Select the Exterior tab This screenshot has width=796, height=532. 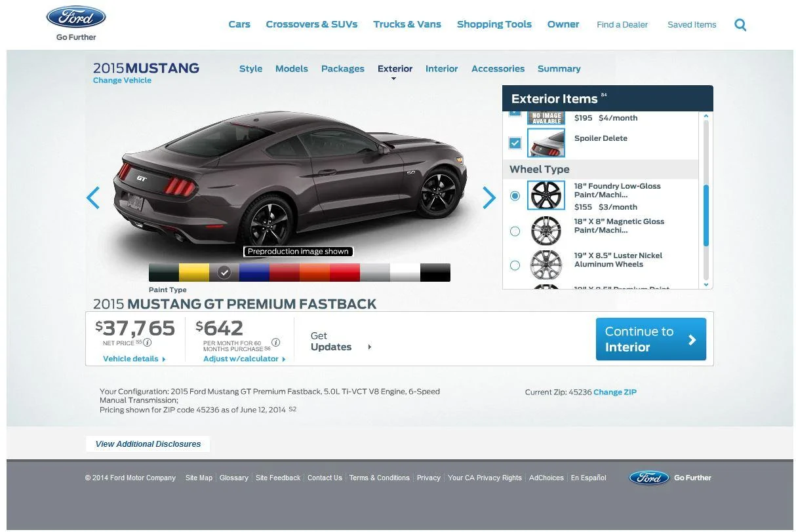[395, 69]
